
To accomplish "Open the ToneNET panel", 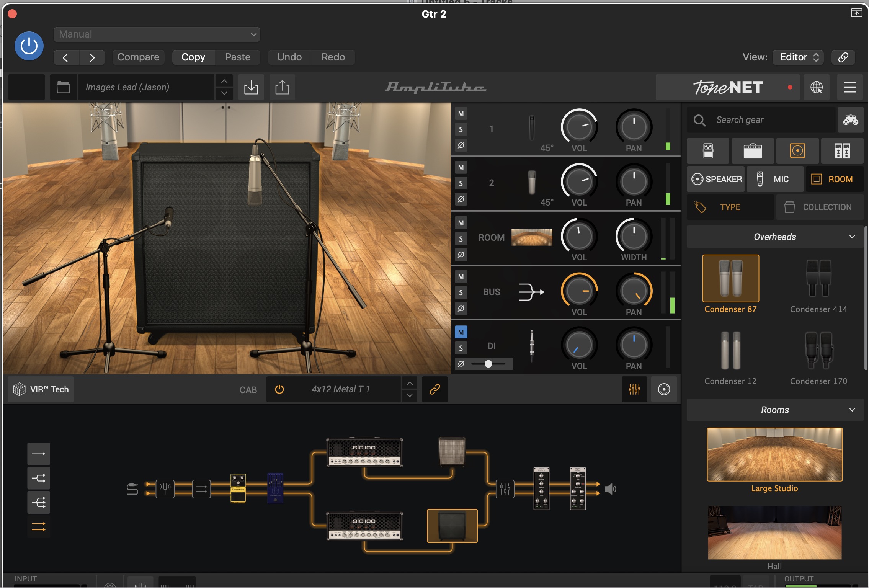I will point(728,87).
